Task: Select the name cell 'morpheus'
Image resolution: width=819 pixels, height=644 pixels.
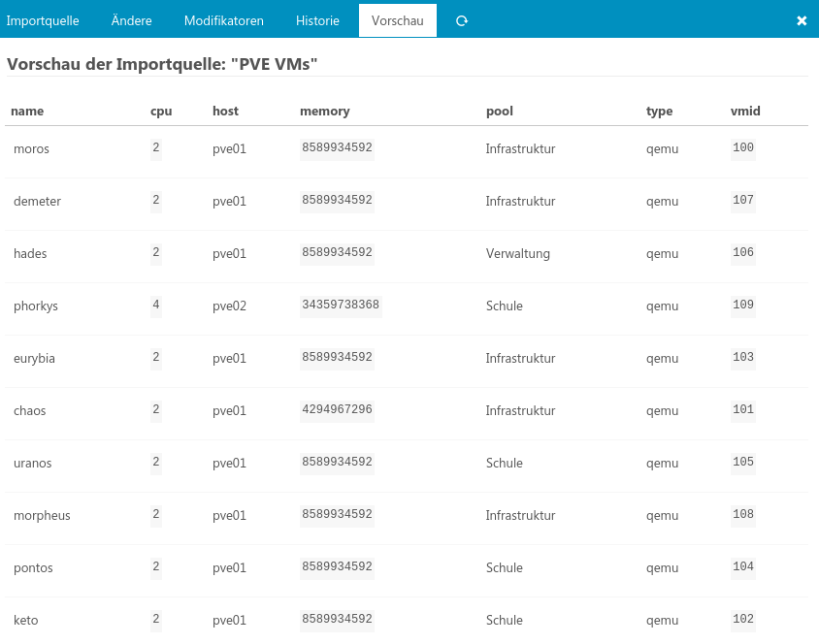Action: click(x=42, y=516)
